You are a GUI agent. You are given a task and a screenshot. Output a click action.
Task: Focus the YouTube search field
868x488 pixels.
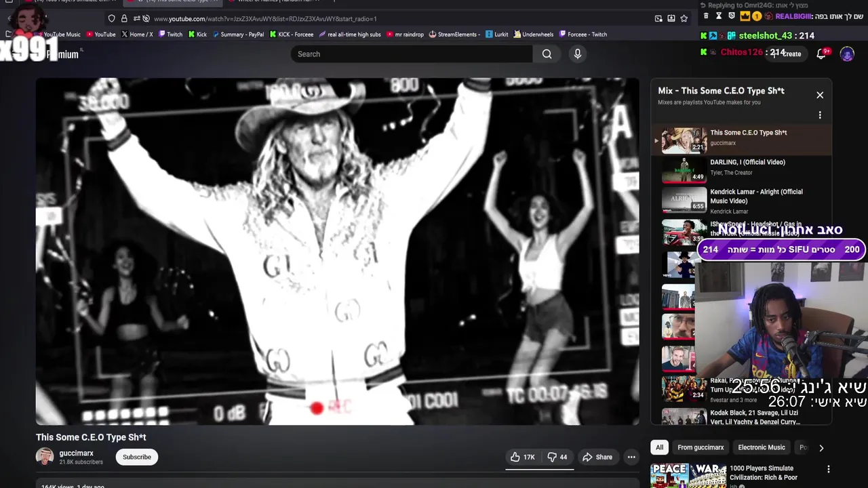[x=412, y=54]
